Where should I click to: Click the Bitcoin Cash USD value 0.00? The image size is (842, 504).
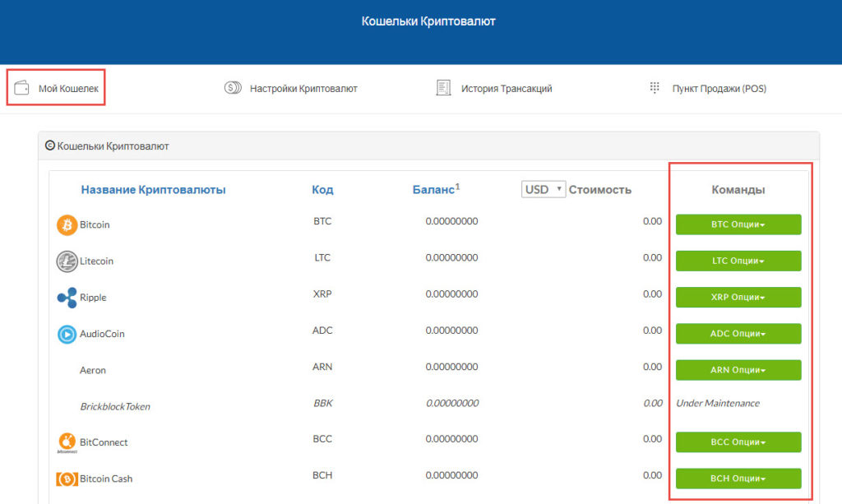[x=652, y=475]
